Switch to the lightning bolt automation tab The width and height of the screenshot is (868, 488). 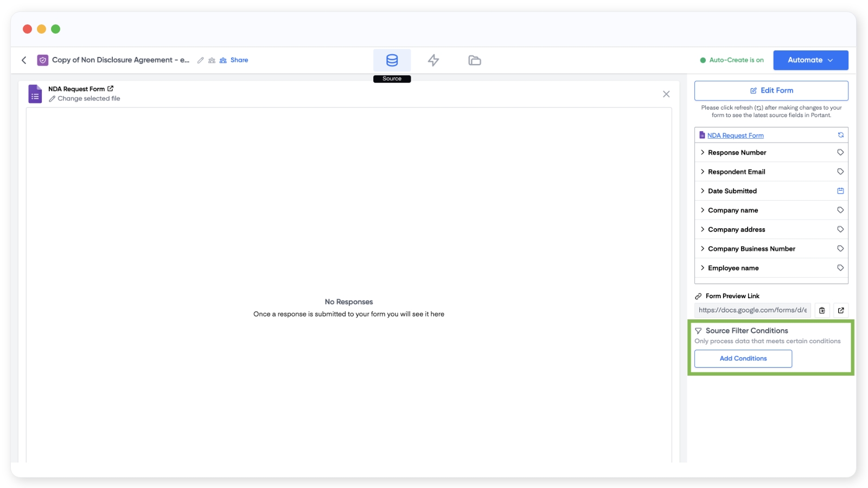433,60
